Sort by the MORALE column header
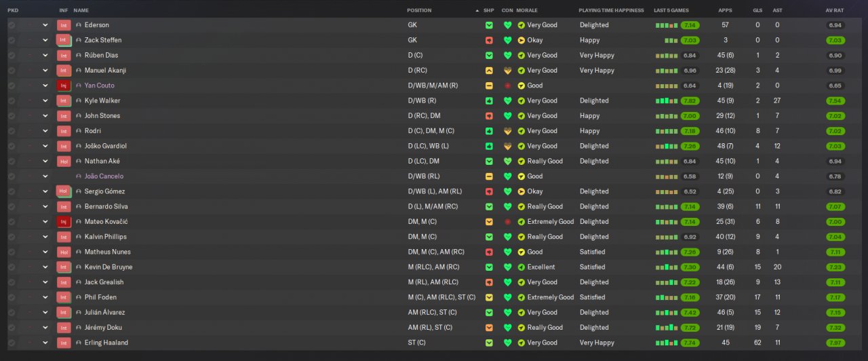 (x=526, y=11)
